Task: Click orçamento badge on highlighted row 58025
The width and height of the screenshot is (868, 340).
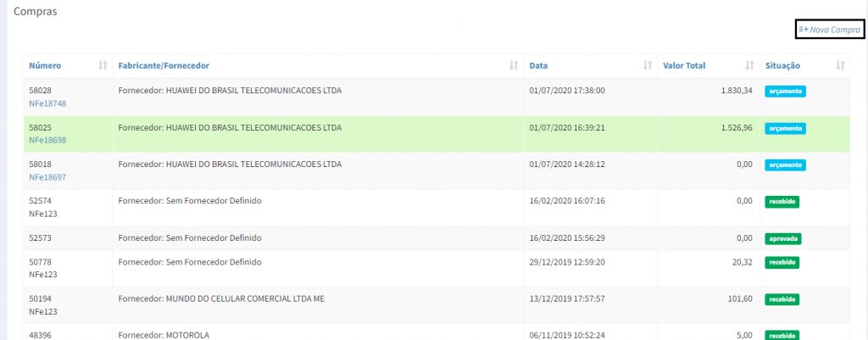Action: [x=784, y=128]
